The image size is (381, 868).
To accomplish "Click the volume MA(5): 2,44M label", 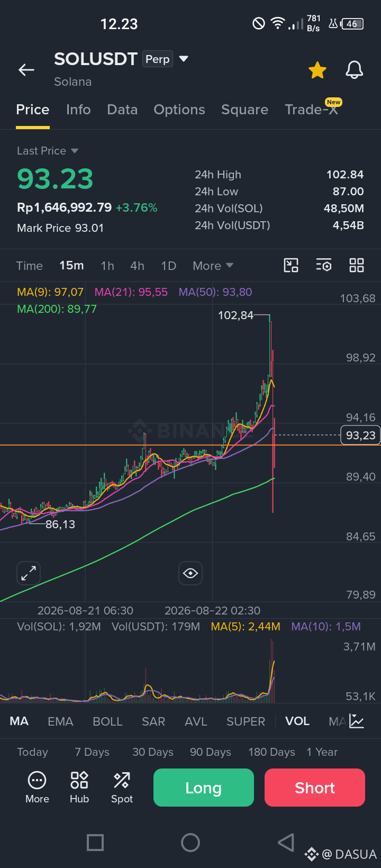I will tap(246, 627).
